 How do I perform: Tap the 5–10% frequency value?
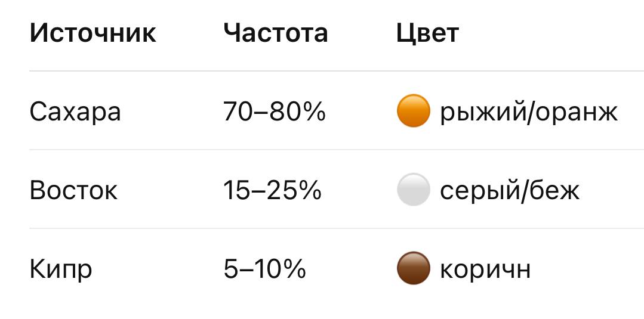pos(264,269)
